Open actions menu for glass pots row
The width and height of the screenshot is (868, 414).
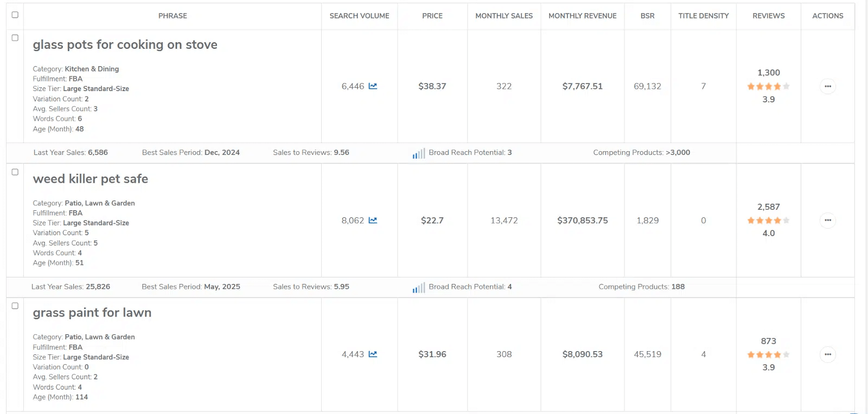pyautogui.click(x=827, y=86)
